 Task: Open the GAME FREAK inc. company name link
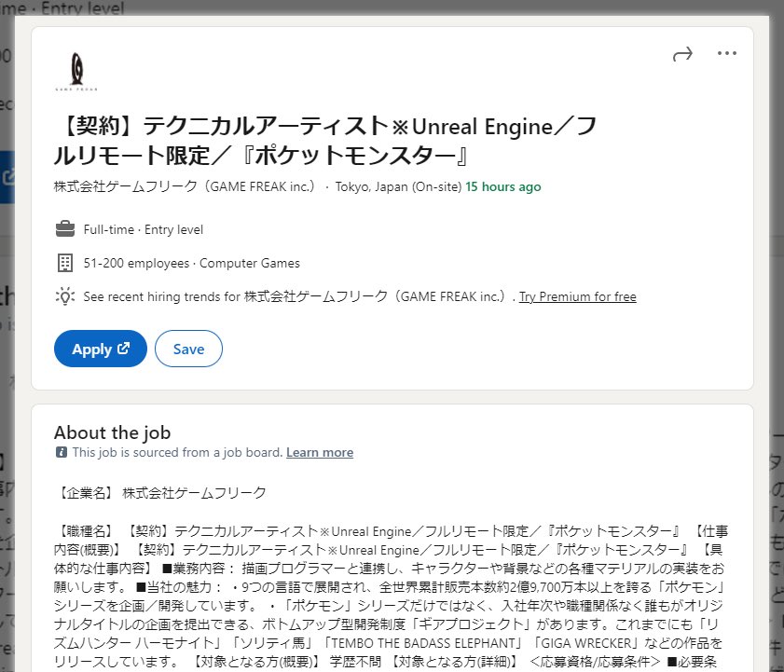tap(186, 186)
